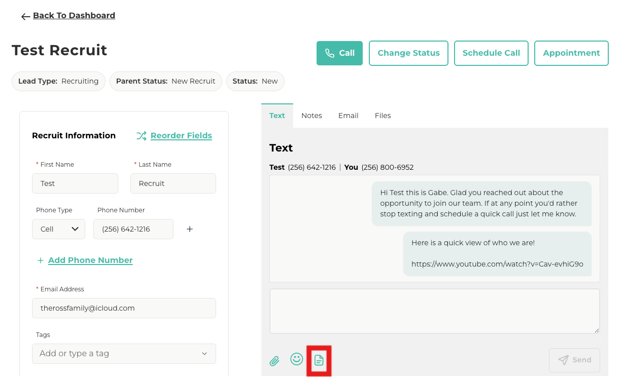This screenshot has height=377, width=624.
Task: Click the Phone Number field
Action: pyautogui.click(x=133, y=229)
